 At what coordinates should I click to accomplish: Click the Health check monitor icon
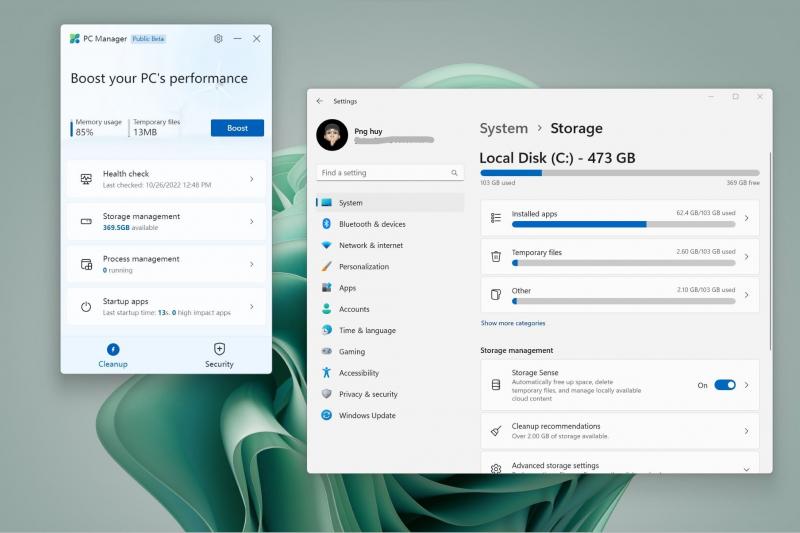coord(86,179)
